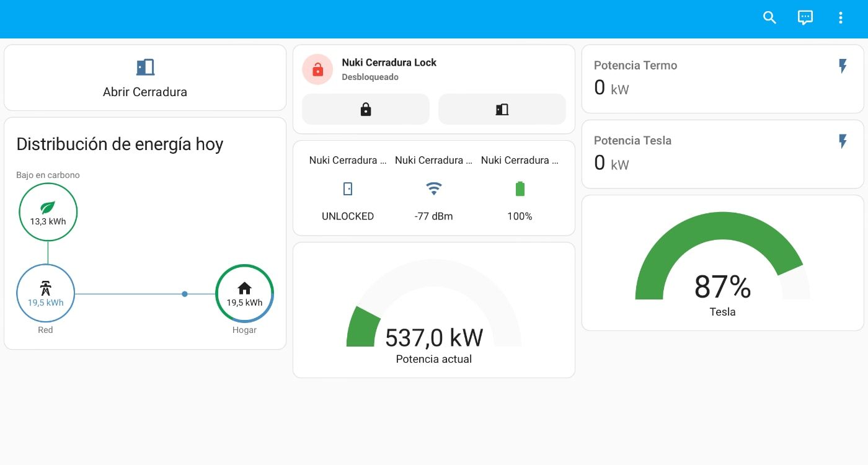Select the 19,5 kWh Hogar value
This screenshot has height=465, width=868.
pos(244,303)
